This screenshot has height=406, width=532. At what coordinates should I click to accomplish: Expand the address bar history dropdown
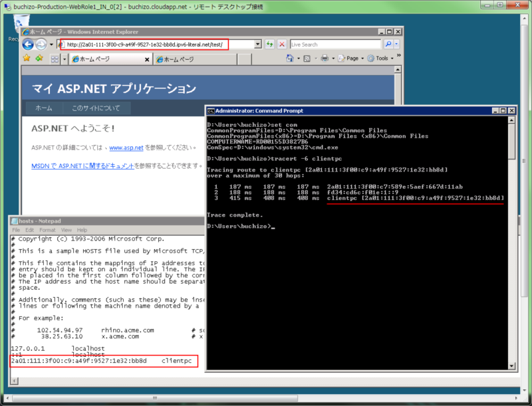coord(258,44)
